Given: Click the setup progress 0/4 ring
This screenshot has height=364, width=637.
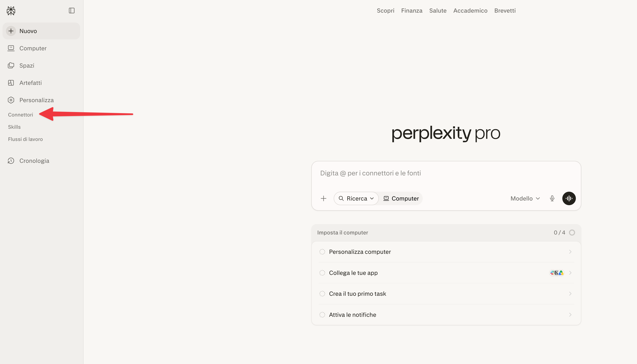Looking at the screenshot, I should 572,233.
